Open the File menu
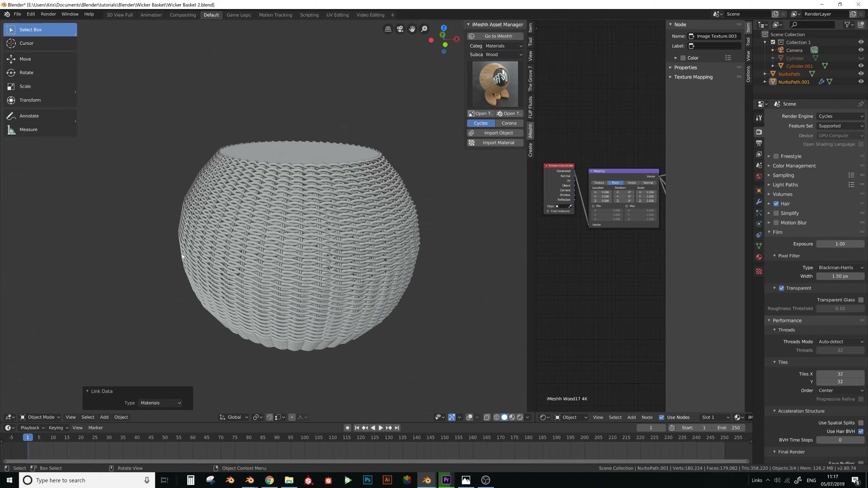868x488 pixels. coord(17,14)
